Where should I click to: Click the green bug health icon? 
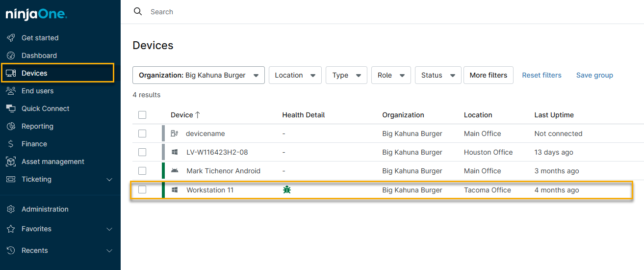[x=287, y=190]
